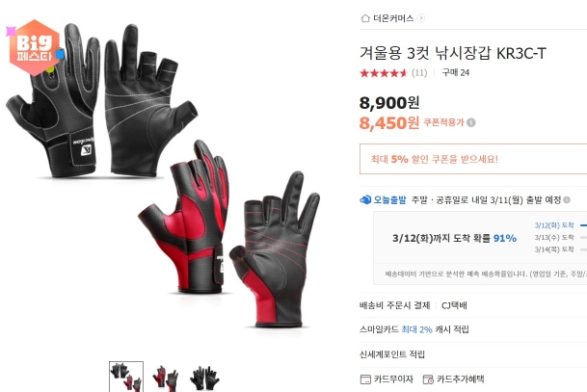This screenshot has height=392, width=587.
Task: Click the 3/12(화) 도착 progress bar
Action: point(583,225)
